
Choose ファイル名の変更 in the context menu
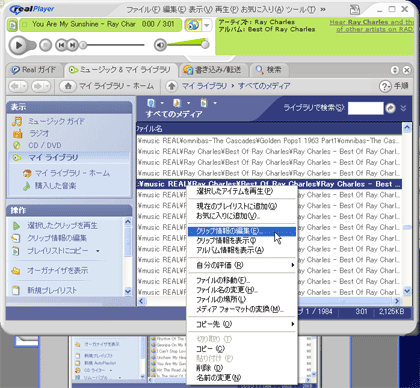pos(241,290)
